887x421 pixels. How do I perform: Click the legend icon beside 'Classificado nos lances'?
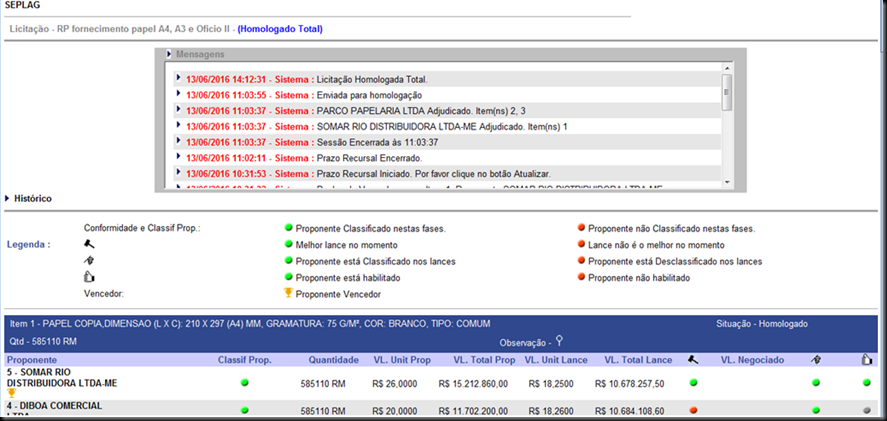click(89, 261)
